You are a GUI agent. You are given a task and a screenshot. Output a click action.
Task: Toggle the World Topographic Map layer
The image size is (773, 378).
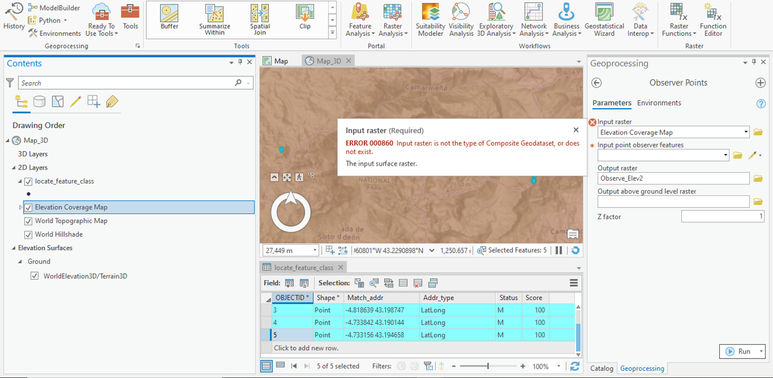(29, 221)
